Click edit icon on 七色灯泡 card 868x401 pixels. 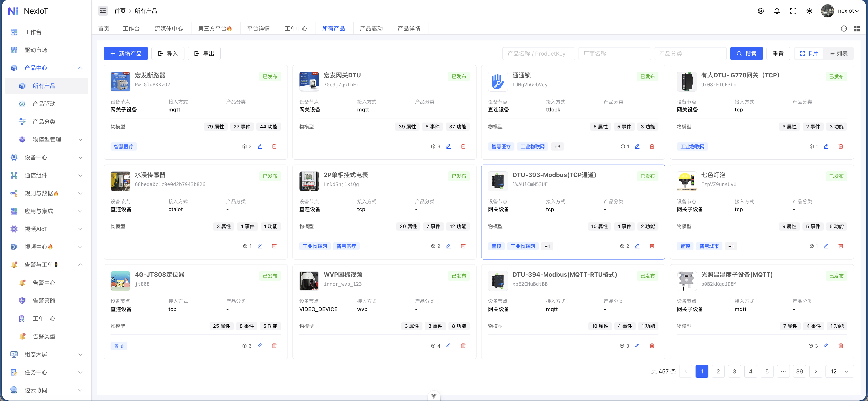(x=826, y=246)
